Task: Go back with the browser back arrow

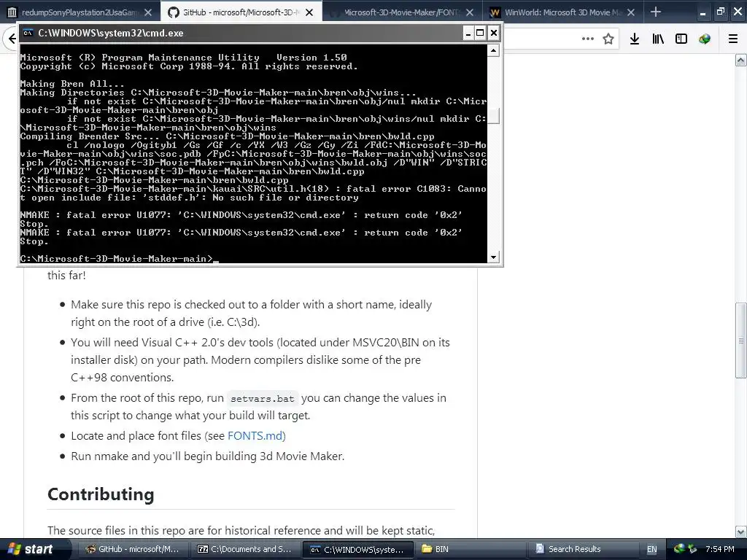Action: (12, 39)
